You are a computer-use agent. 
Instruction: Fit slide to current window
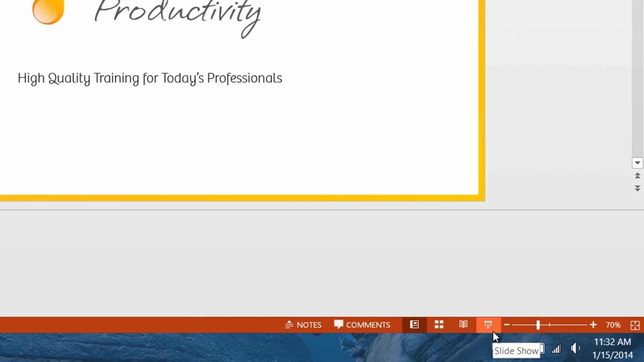(x=635, y=325)
